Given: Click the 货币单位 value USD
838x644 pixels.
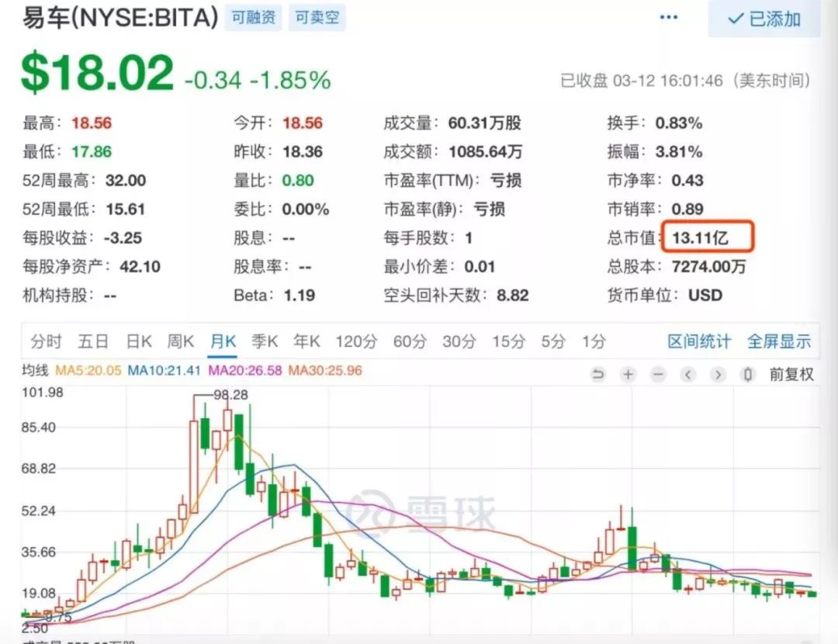Looking at the screenshot, I should point(705,295).
